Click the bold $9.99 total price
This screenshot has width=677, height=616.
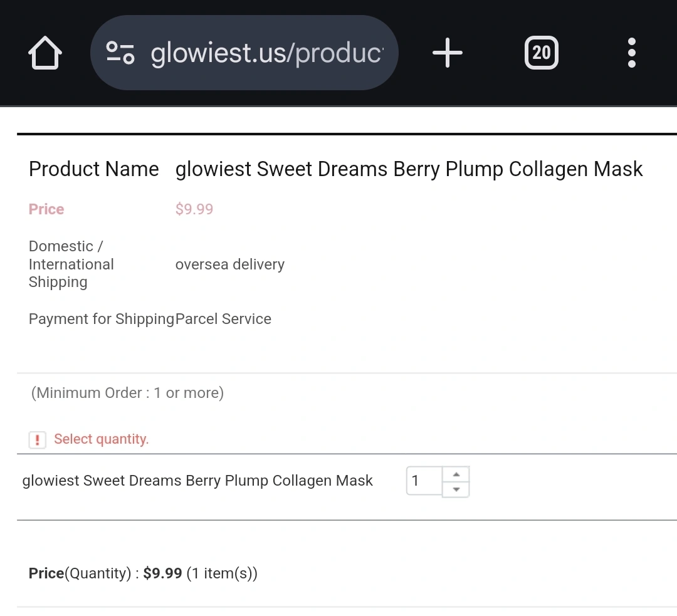coord(162,573)
